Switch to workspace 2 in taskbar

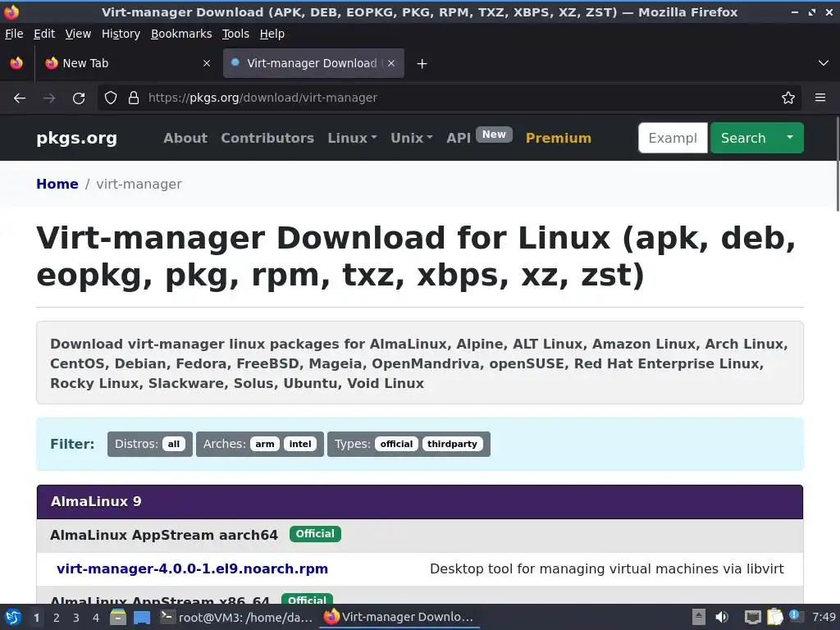[57, 618]
